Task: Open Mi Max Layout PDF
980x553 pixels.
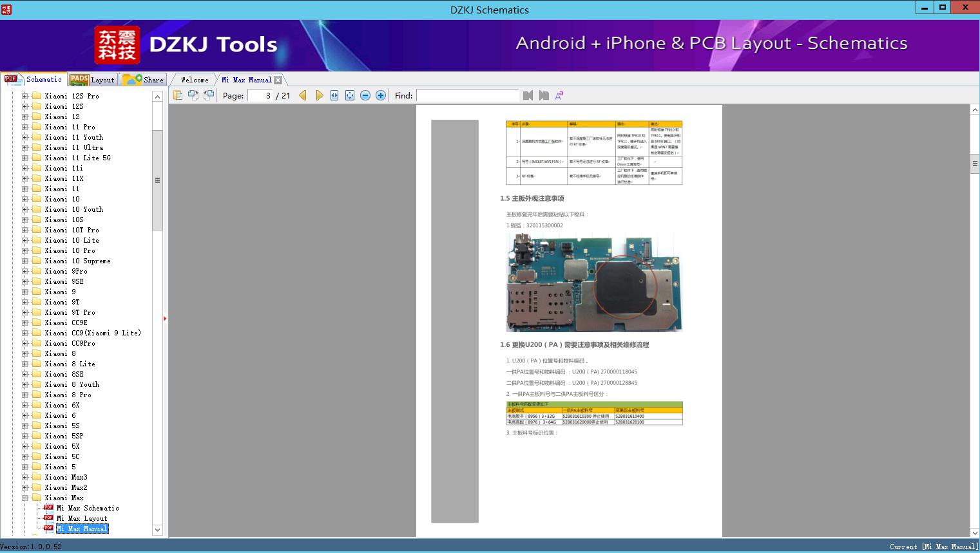Action: [82, 518]
